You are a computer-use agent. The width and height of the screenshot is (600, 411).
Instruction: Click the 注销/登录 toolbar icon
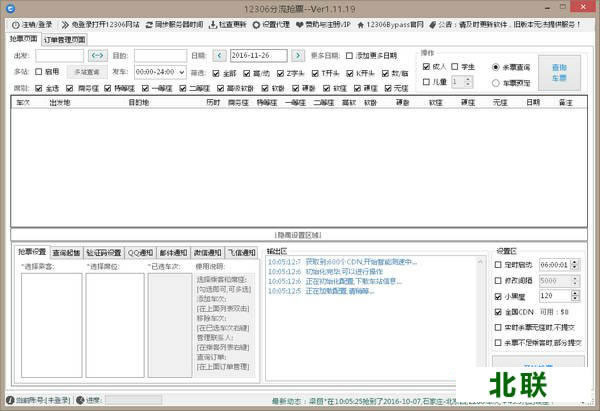pyautogui.click(x=14, y=24)
